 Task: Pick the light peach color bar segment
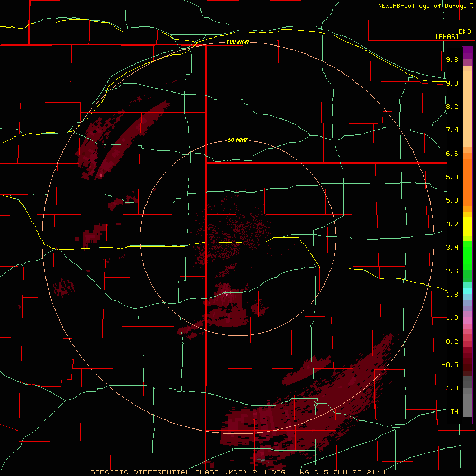click(x=467, y=108)
